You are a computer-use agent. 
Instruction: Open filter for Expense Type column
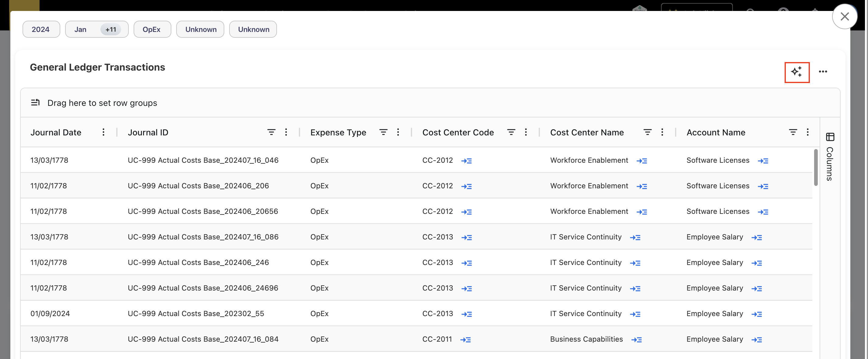(383, 132)
